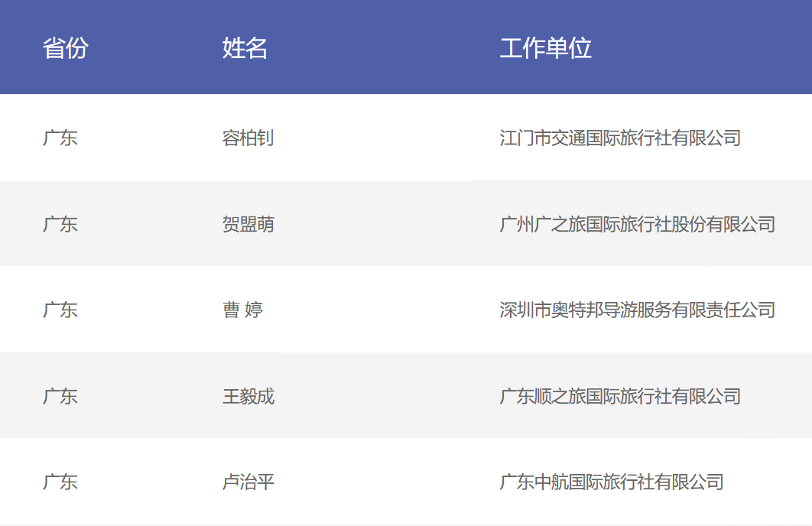Screen dimensions: 812x526
Task: Click 广州广之旅国际旅行社股份有限公司 cell
Action: coord(637,224)
